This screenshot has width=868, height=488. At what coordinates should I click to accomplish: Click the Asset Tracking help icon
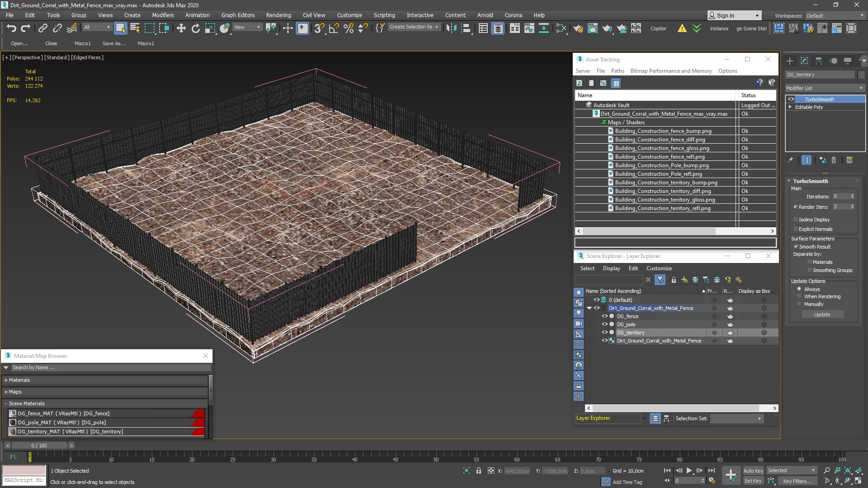tap(759, 82)
